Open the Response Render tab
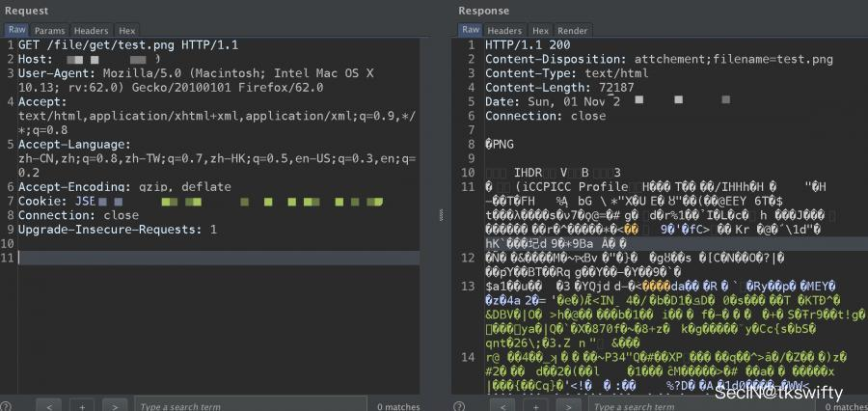This screenshot has width=868, height=411. 572,31
